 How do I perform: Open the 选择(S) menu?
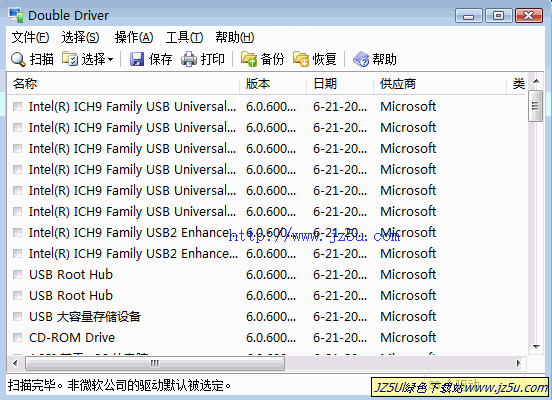click(x=80, y=37)
